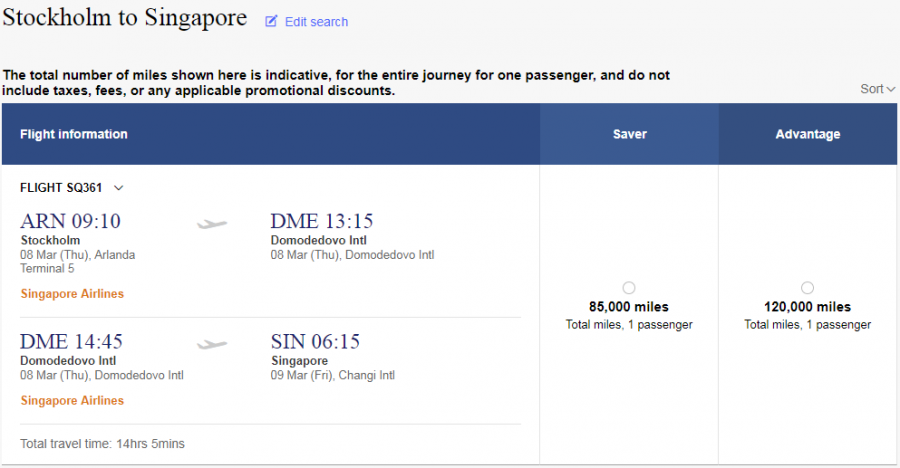Click the first Singapore Airlines link

72,294
